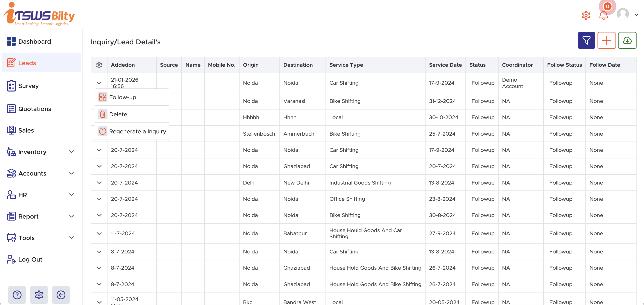Click the table column settings gear
The image size is (644, 305).
click(x=99, y=65)
